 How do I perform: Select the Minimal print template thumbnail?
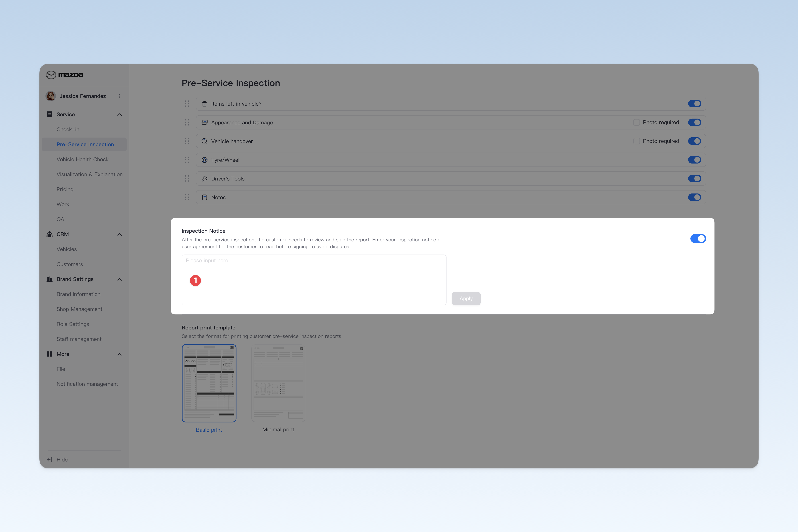tap(278, 383)
